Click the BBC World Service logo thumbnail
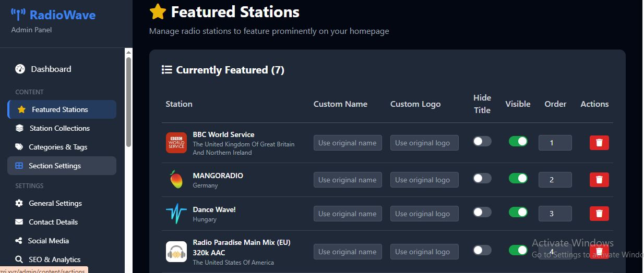 point(176,143)
